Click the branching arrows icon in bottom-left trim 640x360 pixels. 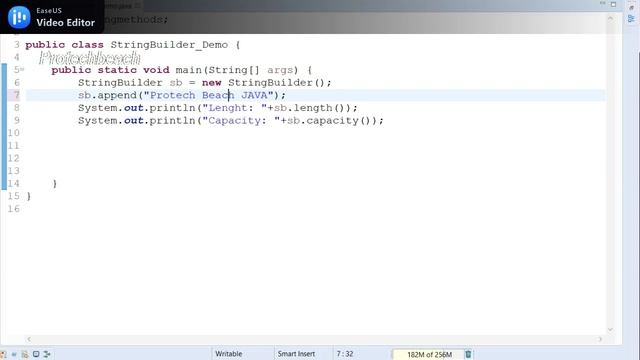(x=47, y=354)
